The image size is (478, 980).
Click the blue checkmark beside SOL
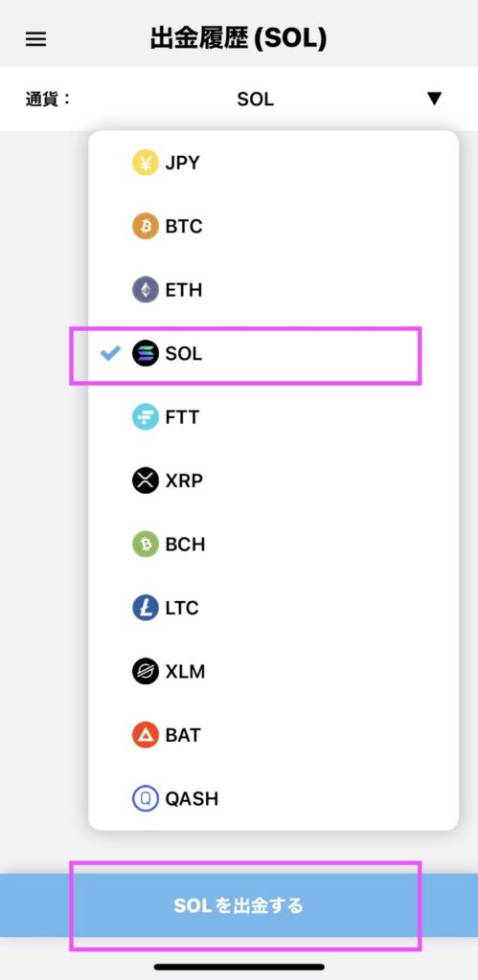pyautogui.click(x=110, y=353)
